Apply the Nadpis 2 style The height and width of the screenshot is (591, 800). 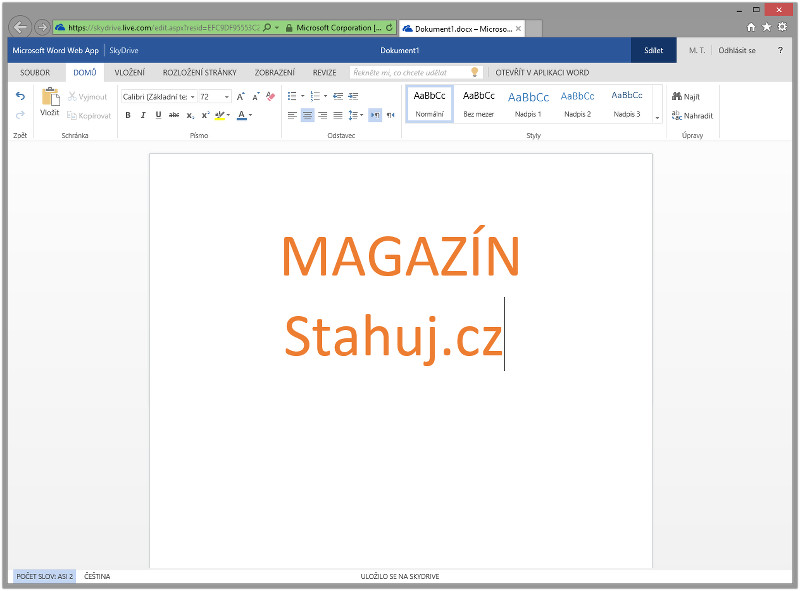578,104
